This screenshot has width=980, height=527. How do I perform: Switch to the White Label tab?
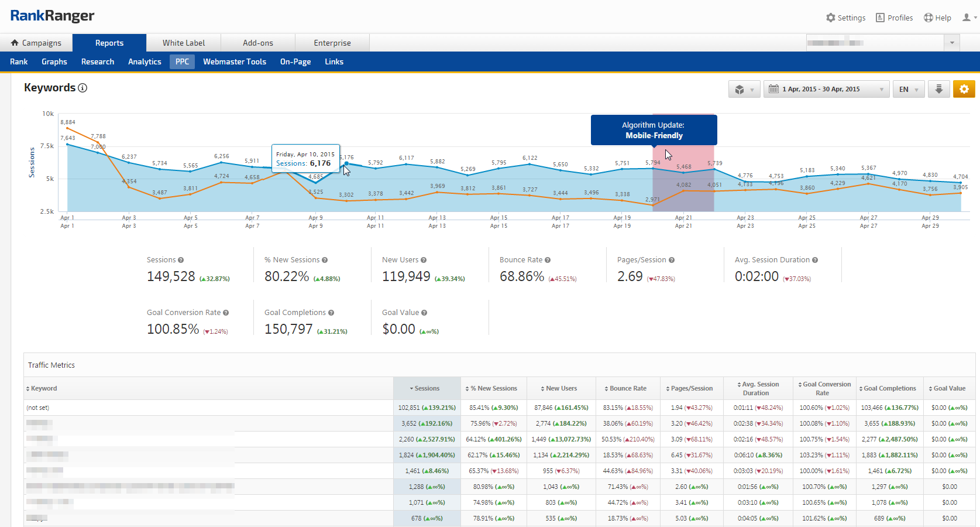tap(184, 43)
